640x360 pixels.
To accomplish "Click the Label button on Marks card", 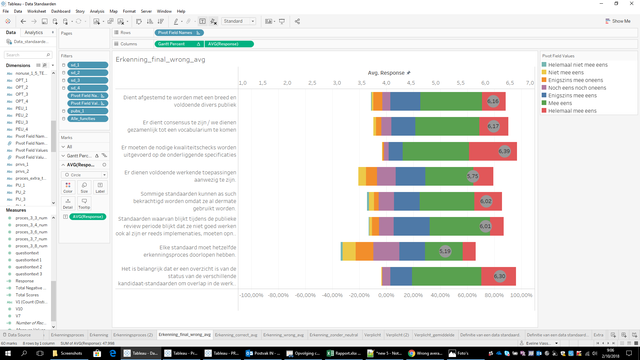I will (100, 187).
